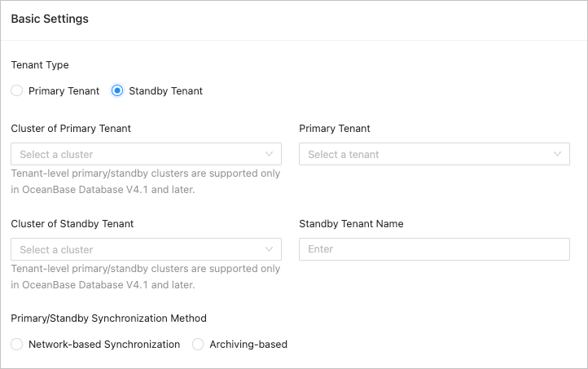
Task: Click the 'Network-based Synchronization' label text
Action: (x=104, y=345)
